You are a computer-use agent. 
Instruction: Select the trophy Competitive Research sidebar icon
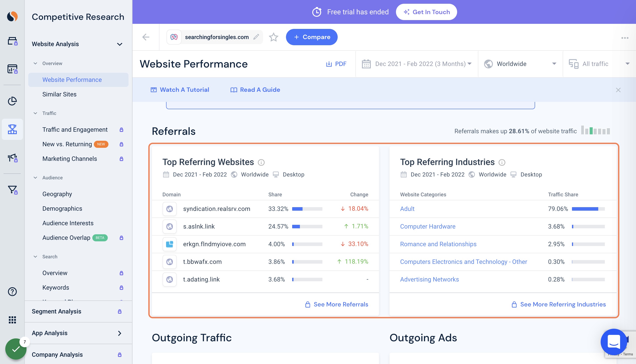[x=12, y=129]
